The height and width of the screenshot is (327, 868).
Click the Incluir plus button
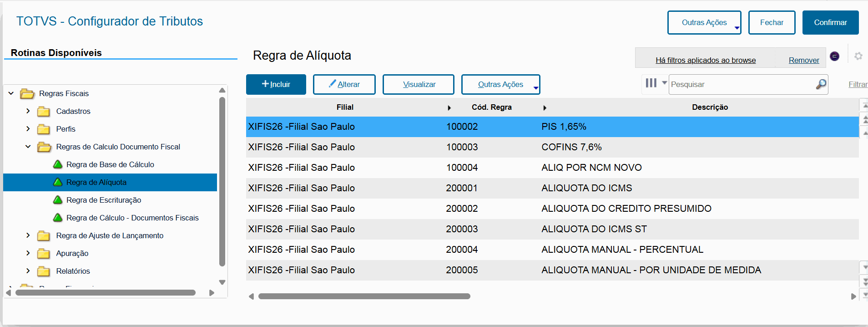pos(276,84)
